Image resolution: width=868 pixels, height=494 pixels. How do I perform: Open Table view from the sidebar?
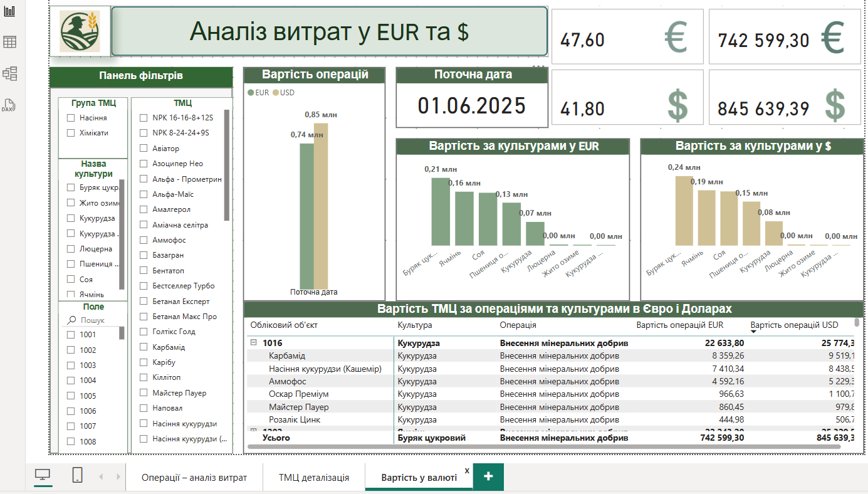(9, 42)
